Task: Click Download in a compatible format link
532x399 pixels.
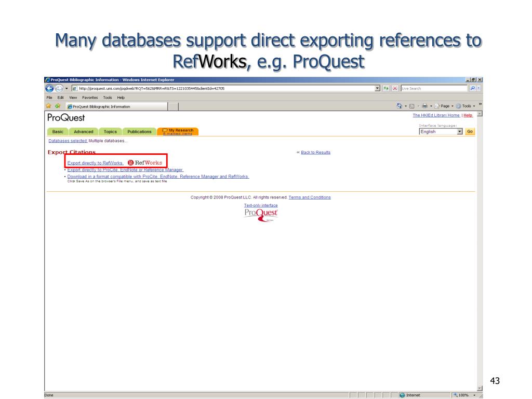Action: coord(158,177)
